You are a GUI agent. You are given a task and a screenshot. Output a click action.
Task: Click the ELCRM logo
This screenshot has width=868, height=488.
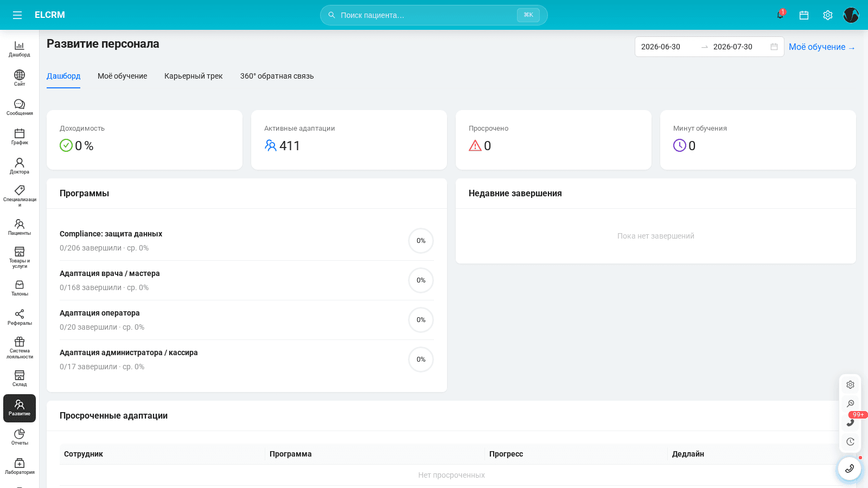[x=50, y=15]
